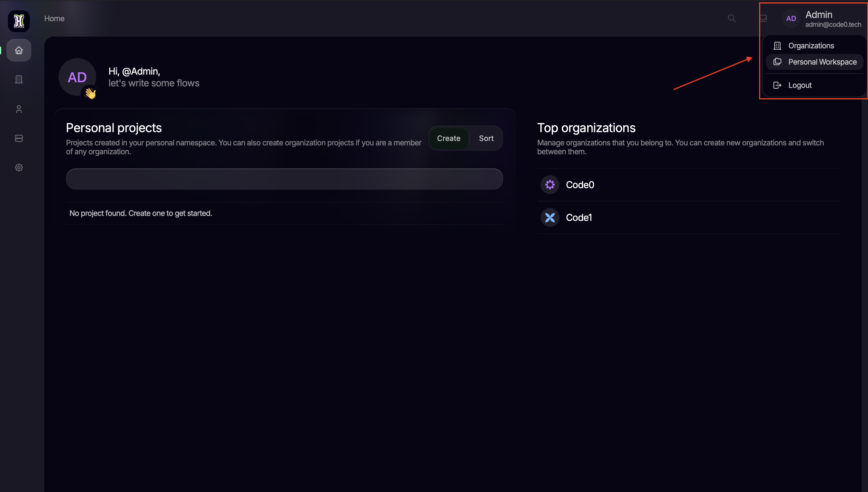
Task: Open Settings via the gear icon in sidebar
Action: [x=19, y=167]
